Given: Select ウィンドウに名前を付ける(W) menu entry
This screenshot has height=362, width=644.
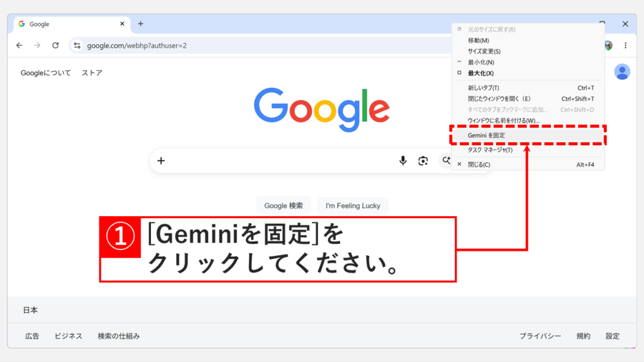Looking at the screenshot, I should tap(528, 121).
